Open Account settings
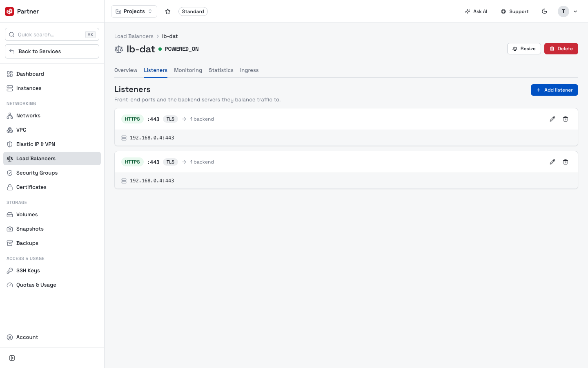Screen dimensions: 588x368 (x=52, y=337)
